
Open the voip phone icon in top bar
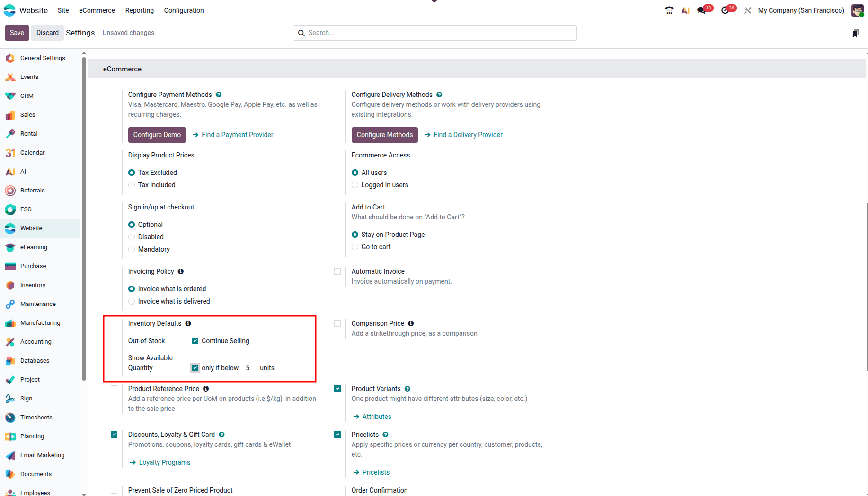[x=669, y=10]
